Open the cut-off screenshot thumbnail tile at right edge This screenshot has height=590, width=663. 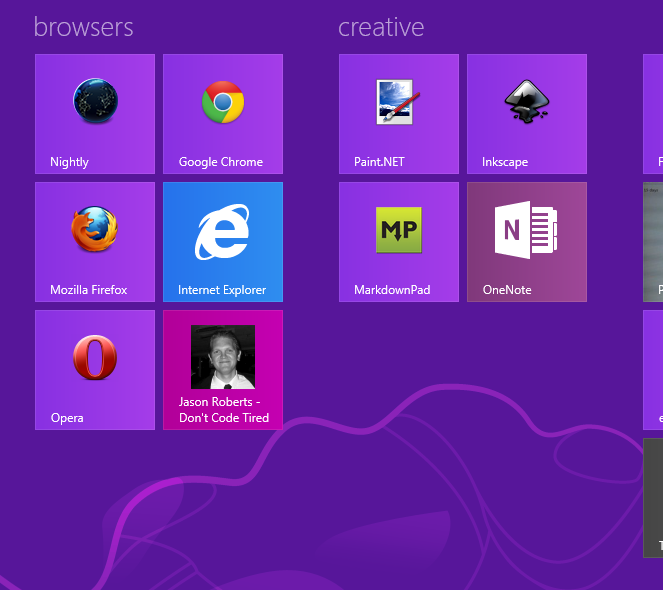point(653,241)
